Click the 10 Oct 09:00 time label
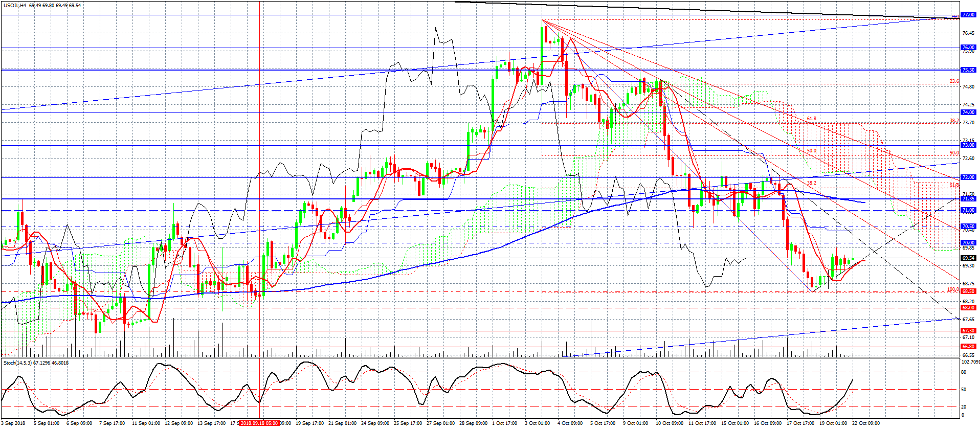Viewport: 980px width, 429px height. (x=670, y=423)
